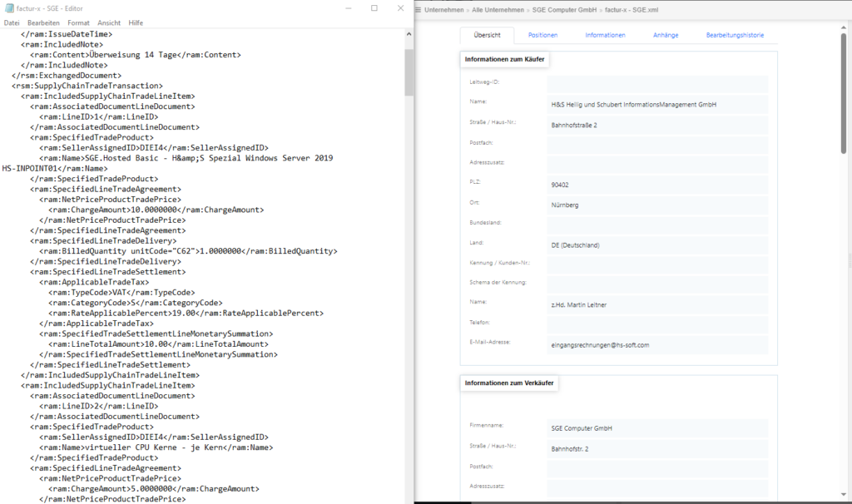Viewport: 852px width, 504px height.
Task: Click the buyer street field Bahnhofstraße 2
Action: pyautogui.click(x=657, y=125)
